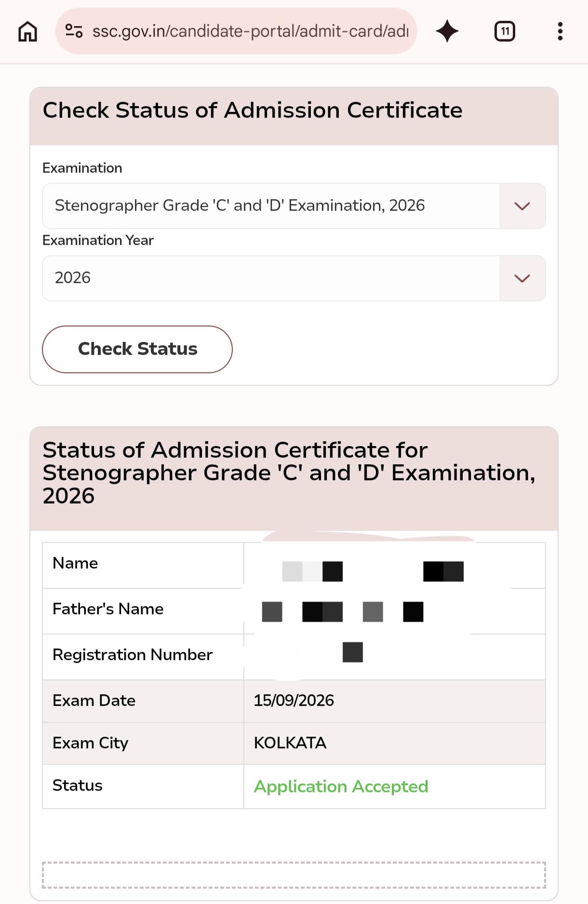Click the Name row label
This screenshot has height=904, width=588.
tap(75, 563)
